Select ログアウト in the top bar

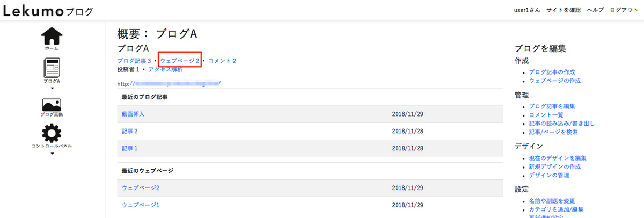[624, 10]
